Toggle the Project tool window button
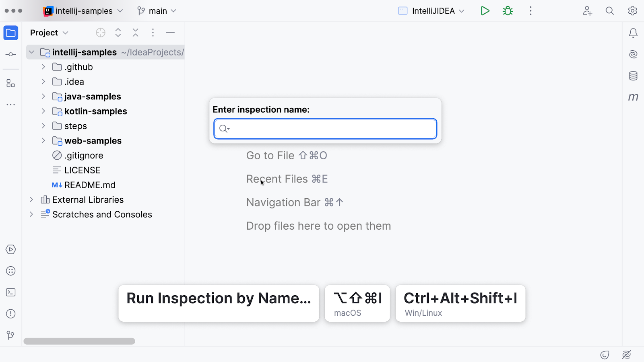The width and height of the screenshot is (644, 362). [x=11, y=33]
